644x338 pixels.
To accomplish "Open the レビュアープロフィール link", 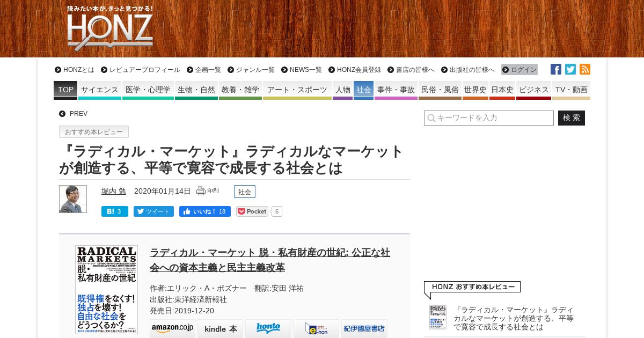I will (141, 70).
